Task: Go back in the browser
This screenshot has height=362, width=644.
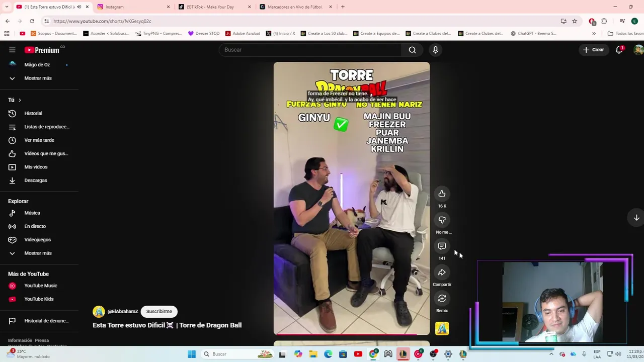Action: coord(8,21)
